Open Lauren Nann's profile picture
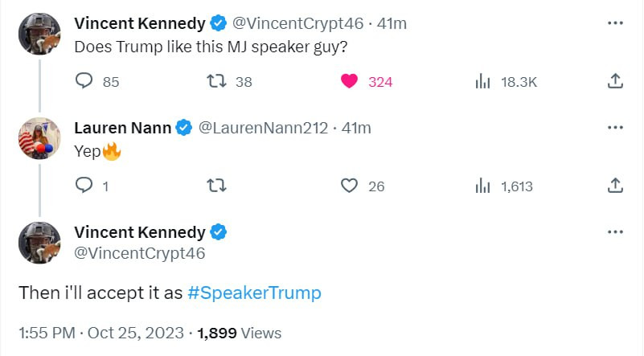This screenshot has height=356, width=644. coord(39,138)
